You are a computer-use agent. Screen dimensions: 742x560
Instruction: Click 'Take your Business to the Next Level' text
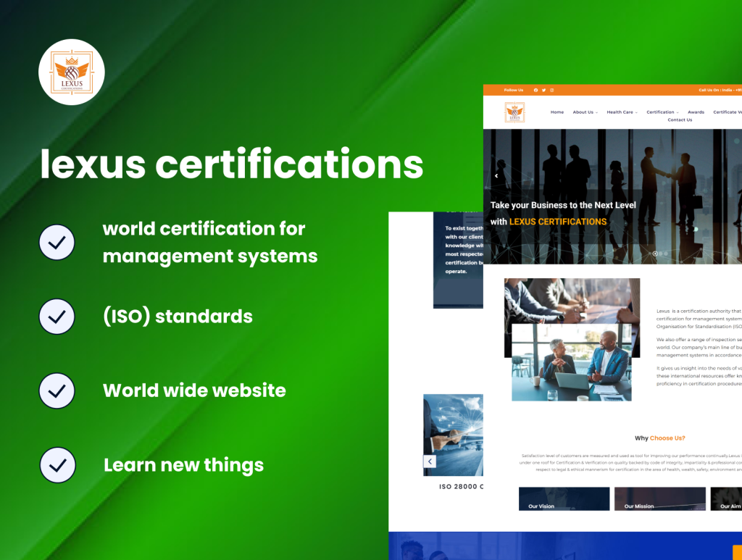click(563, 205)
